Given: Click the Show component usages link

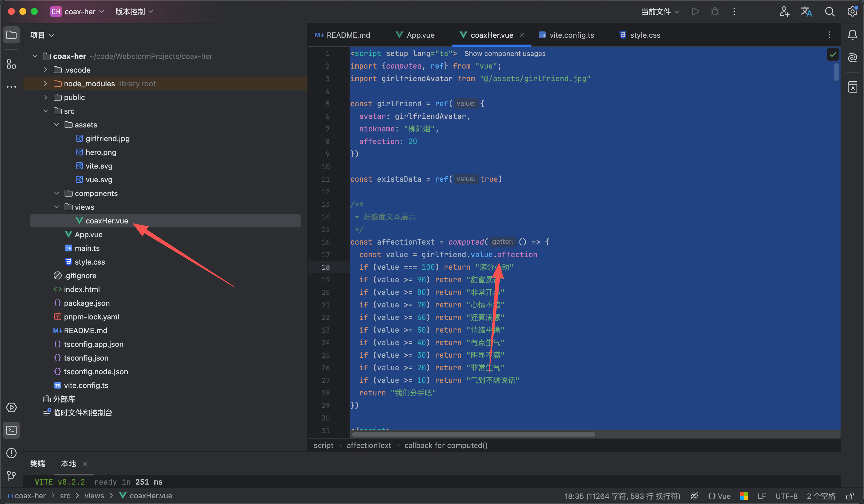Looking at the screenshot, I should click(505, 53).
